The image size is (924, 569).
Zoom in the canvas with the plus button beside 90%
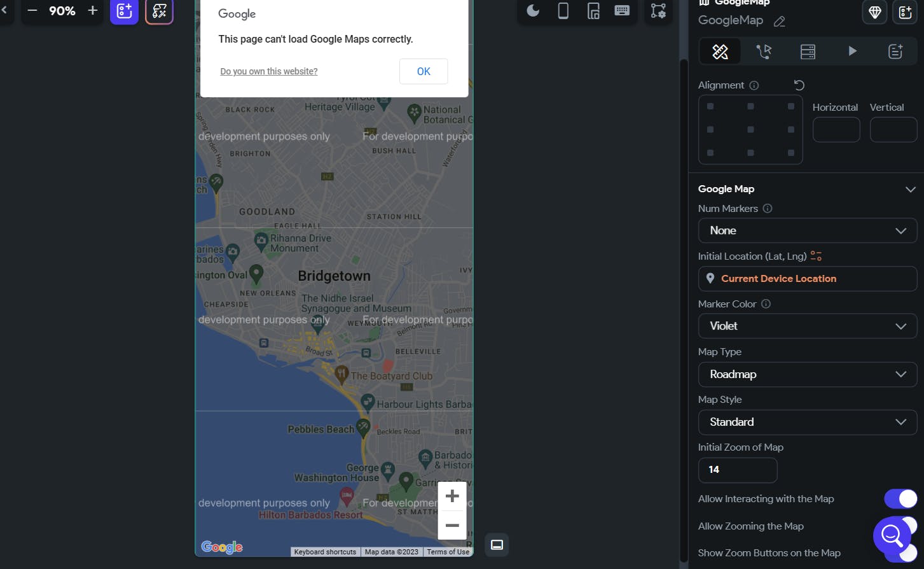[x=93, y=11]
